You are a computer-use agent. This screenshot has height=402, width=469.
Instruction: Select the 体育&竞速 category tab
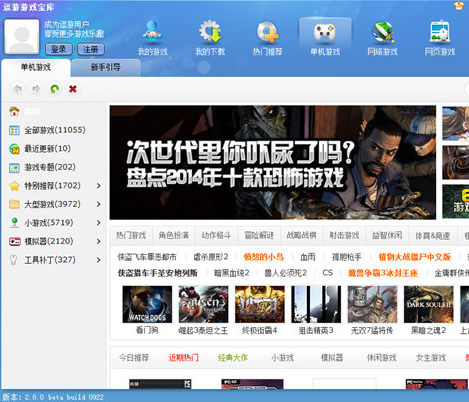(432, 236)
